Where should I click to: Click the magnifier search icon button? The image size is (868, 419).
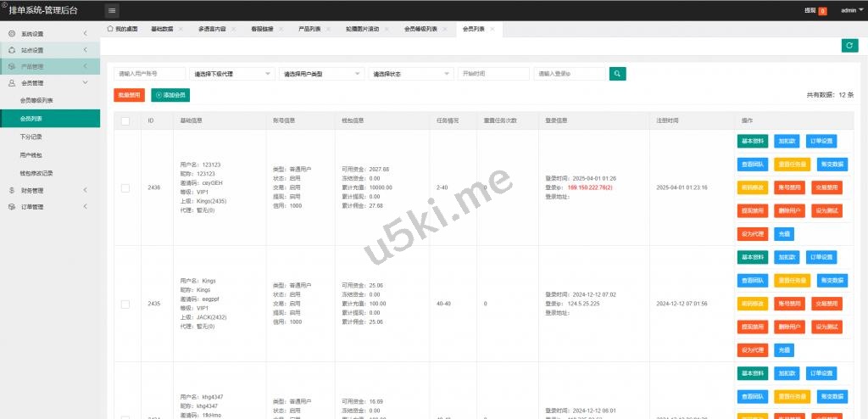coord(617,74)
